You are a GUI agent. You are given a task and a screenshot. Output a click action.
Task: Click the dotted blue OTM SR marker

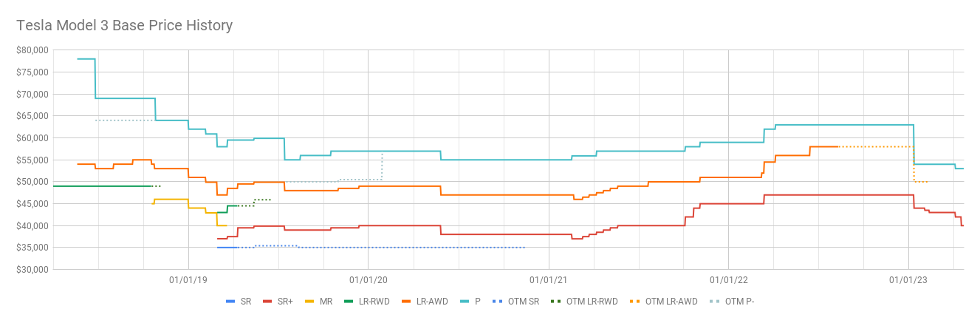498,302
